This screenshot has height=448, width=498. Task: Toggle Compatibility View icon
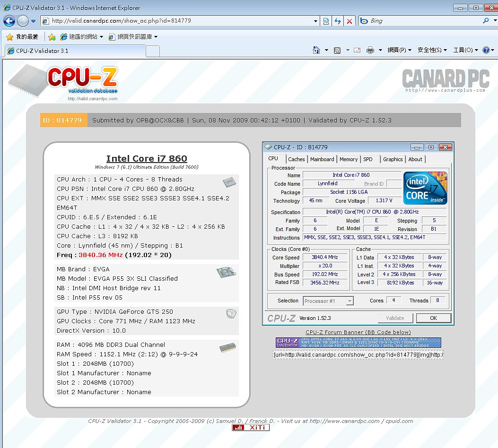(x=326, y=21)
